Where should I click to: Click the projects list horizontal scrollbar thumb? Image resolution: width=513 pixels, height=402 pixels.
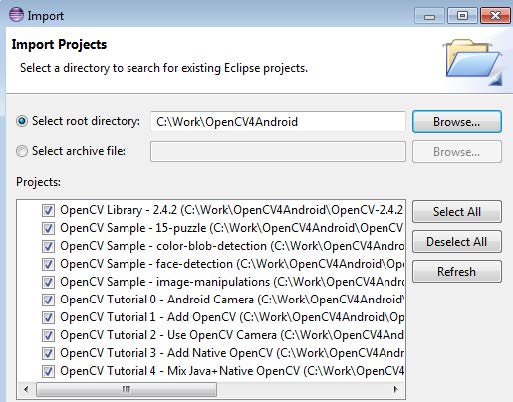point(126,389)
